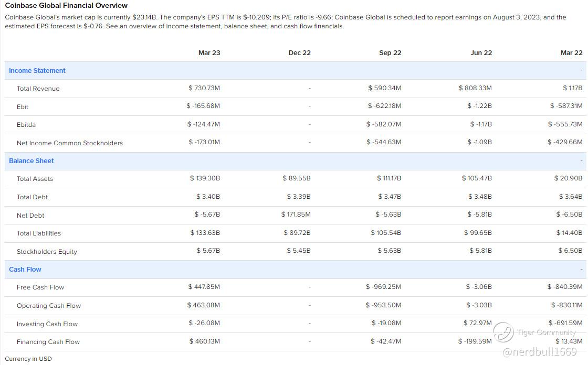Click the $ -429.66M net income value
The height and width of the screenshot is (365, 588).
pyautogui.click(x=565, y=142)
